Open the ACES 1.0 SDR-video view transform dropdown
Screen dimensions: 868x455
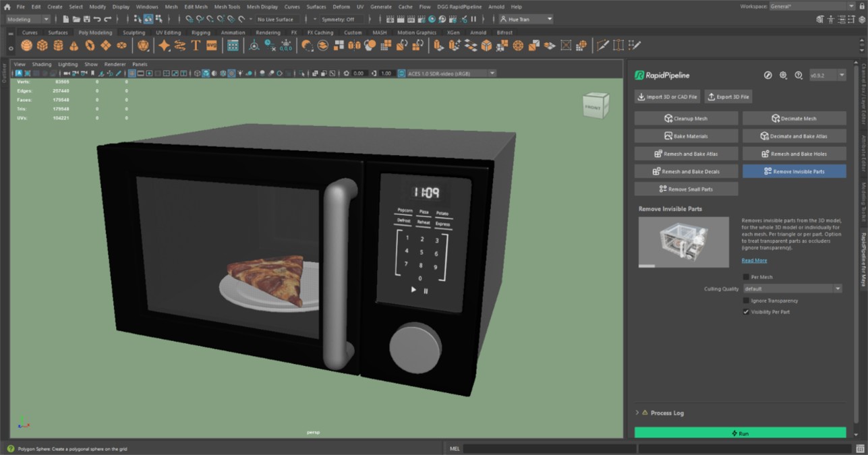[452, 73]
